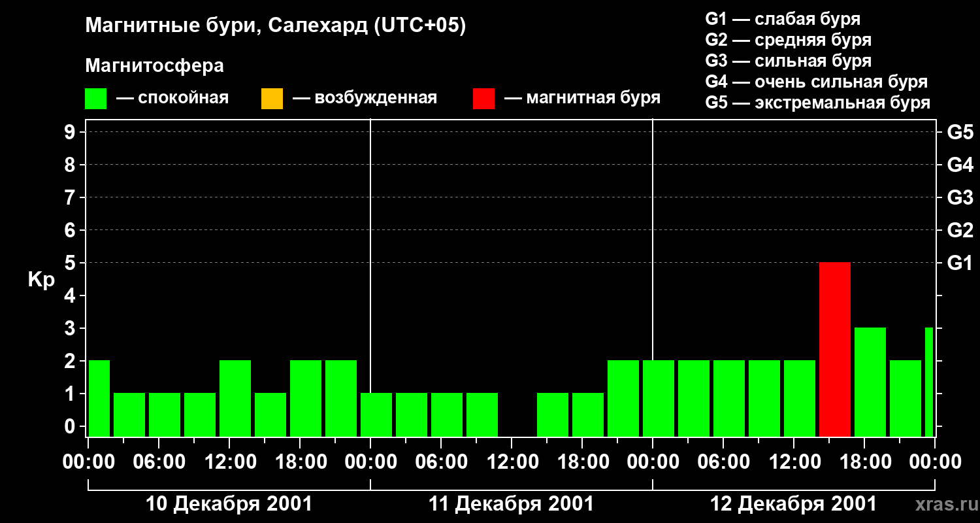
Task: Select the Kp 3 bar at 18:00 on 12 December
Action: point(870,382)
